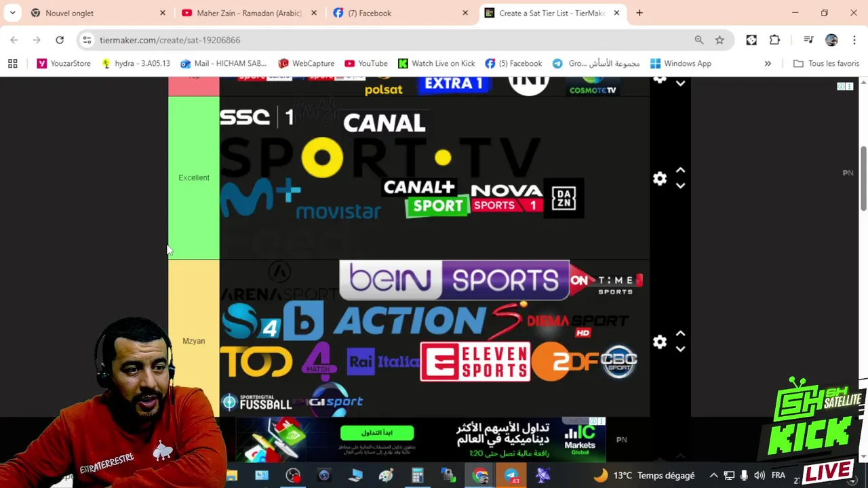Screen dimensions: 868x488
Task: Open the Chrome profile avatar
Action: tap(831, 40)
